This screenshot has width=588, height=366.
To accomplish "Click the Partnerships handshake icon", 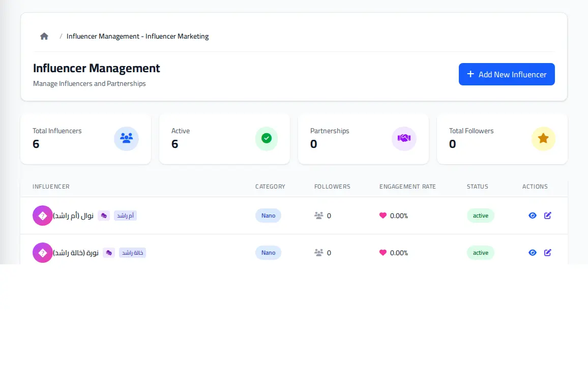I will click(x=404, y=139).
